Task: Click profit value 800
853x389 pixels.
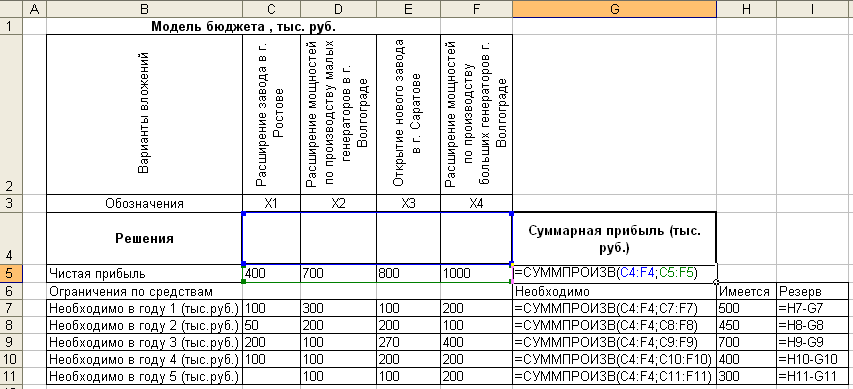Action: pos(408,273)
